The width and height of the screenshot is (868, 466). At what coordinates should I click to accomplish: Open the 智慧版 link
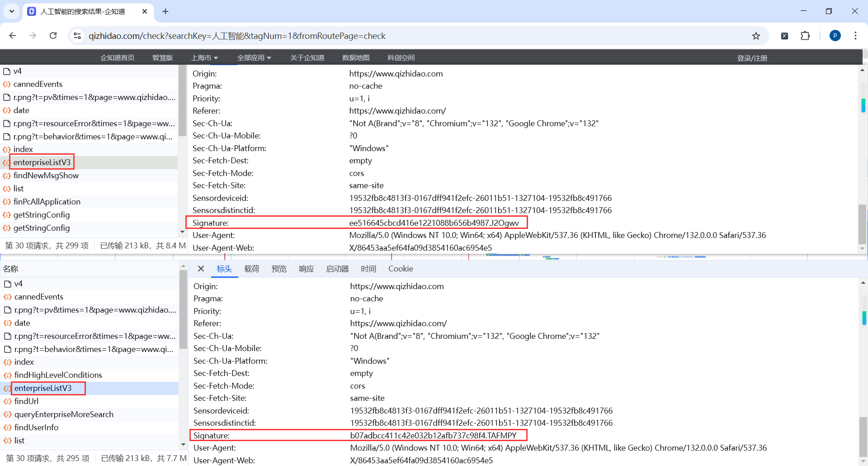(x=163, y=58)
